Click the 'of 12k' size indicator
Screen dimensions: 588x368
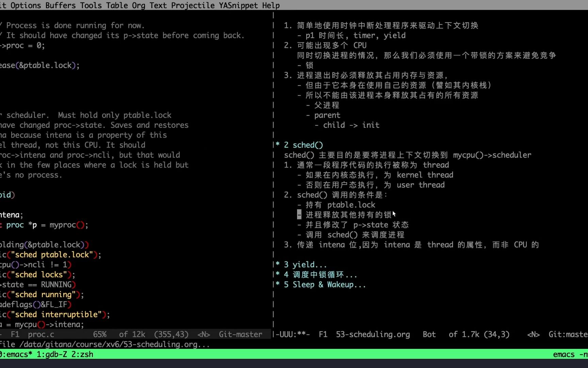tap(132, 335)
